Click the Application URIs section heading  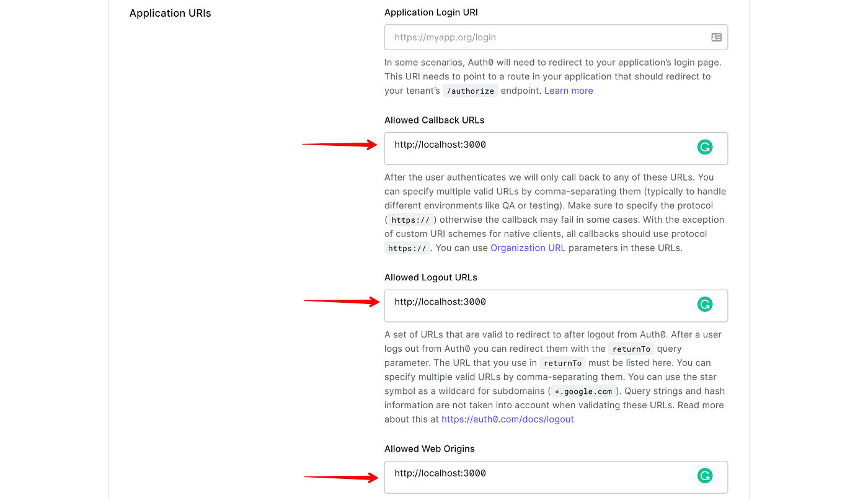click(x=170, y=12)
